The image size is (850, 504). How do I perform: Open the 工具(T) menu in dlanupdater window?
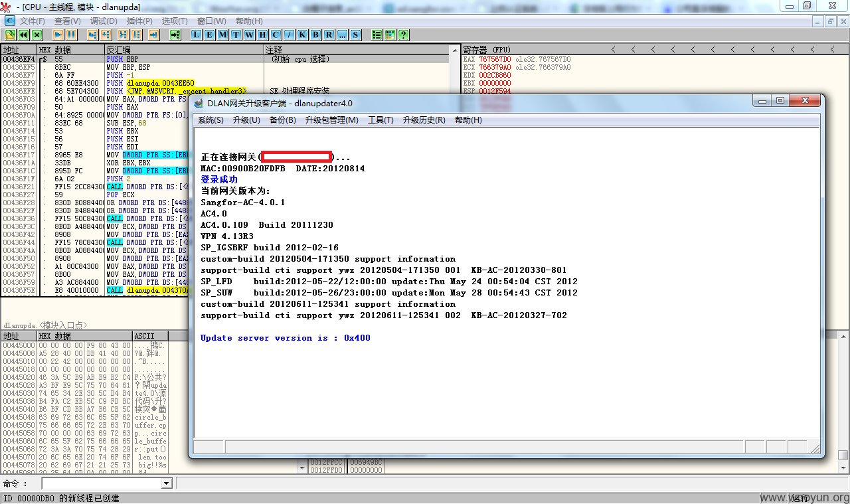click(381, 120)
